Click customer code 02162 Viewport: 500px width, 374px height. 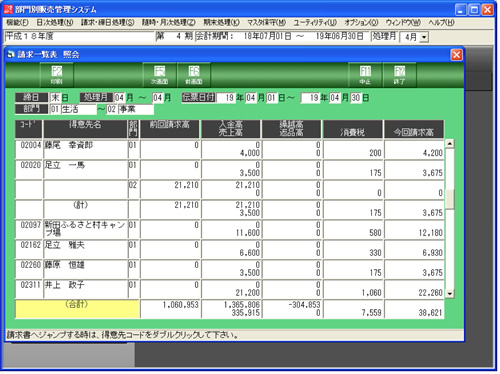31,245
